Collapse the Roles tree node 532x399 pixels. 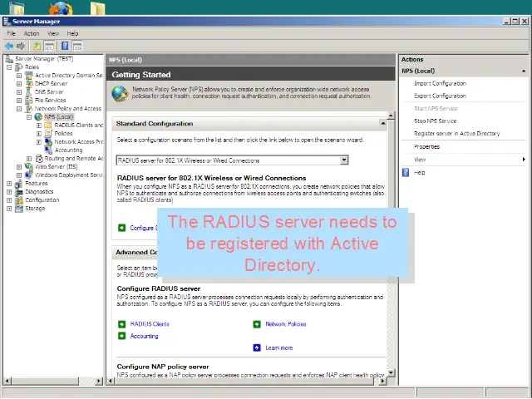coord(9,67)
